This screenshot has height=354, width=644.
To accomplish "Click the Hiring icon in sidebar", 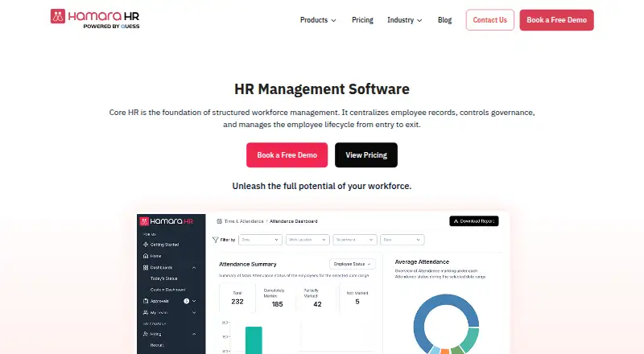I will tap(146, 334).
